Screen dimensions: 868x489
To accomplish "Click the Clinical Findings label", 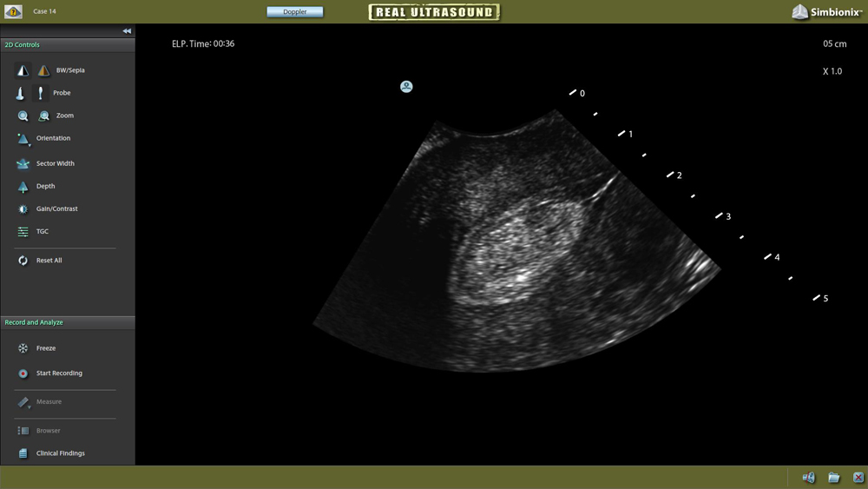I will point(61,453).
